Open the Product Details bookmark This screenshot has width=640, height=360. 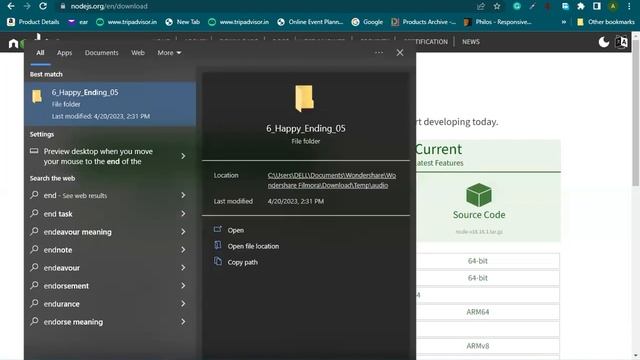point(33,22)
